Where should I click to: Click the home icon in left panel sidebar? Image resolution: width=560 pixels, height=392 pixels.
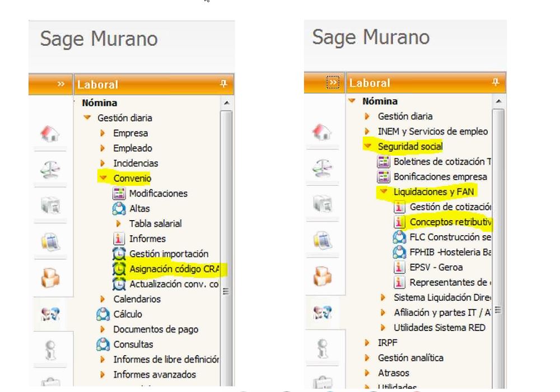click(50, 133)
